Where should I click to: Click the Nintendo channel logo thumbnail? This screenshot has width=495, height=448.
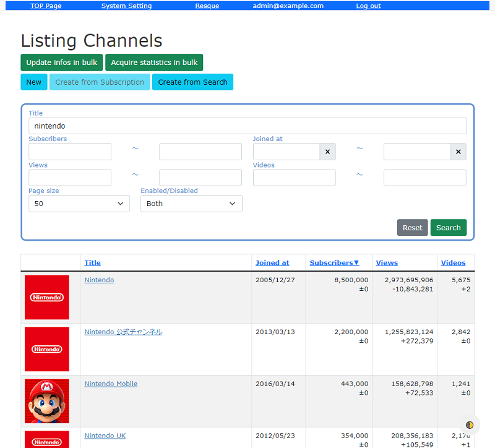click(x=47, y=297)
